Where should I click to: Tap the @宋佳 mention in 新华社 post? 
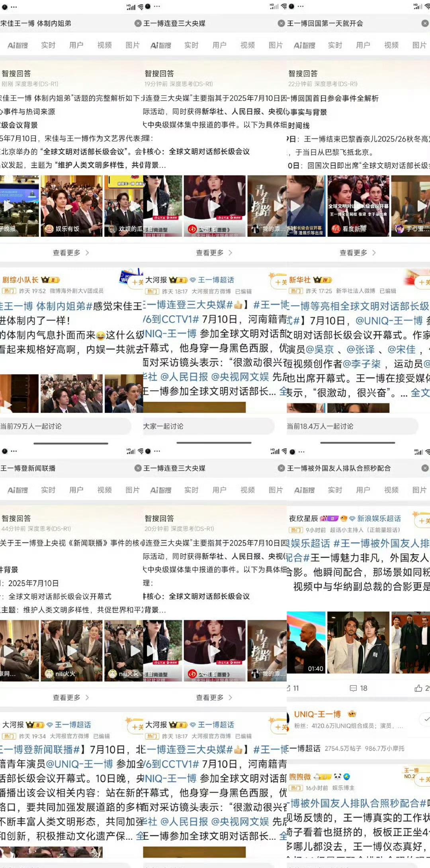[402, 349]
